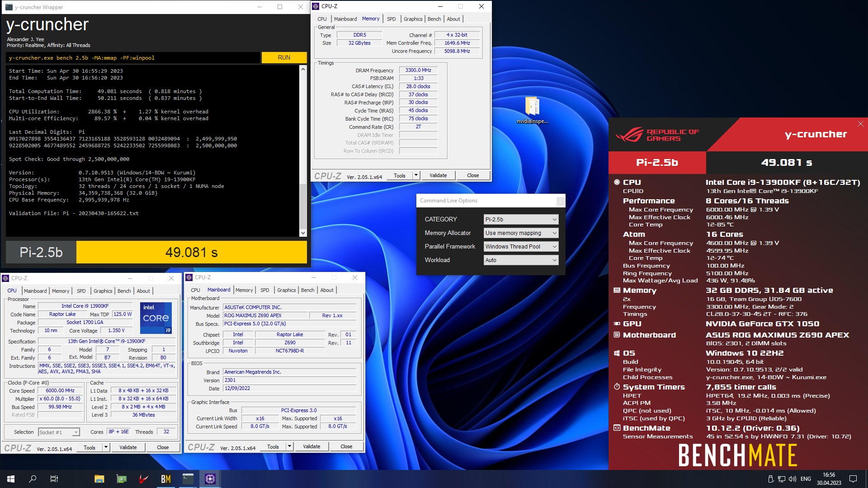
Task: Expand Tools arrow in Mainboard CPU-Z window
Action: (289, 446)
